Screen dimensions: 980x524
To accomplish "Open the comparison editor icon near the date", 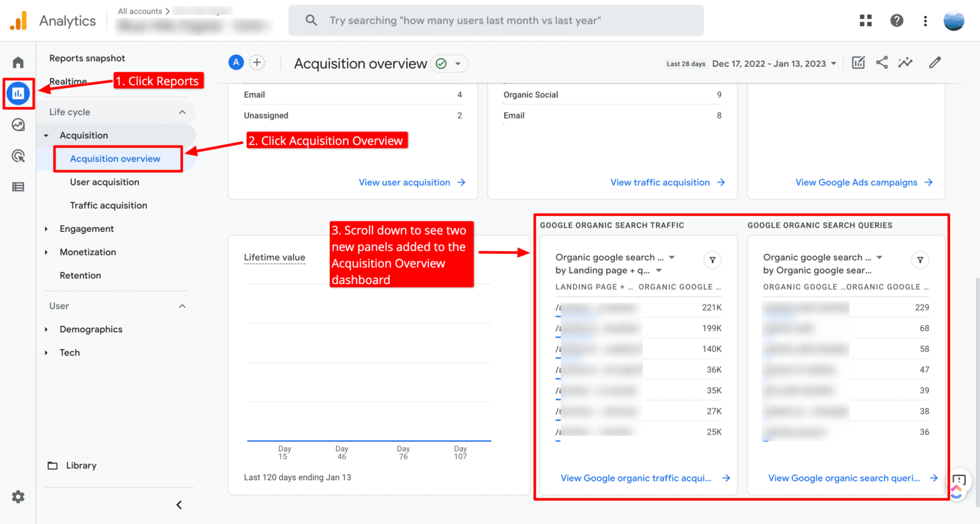I will (857, 62).
